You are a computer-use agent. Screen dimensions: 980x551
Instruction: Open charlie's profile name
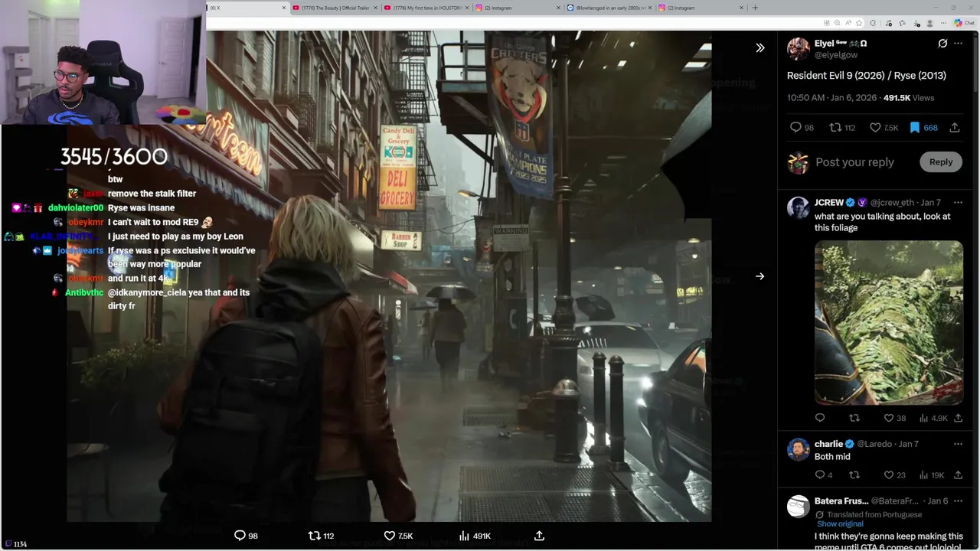point(828,444)
